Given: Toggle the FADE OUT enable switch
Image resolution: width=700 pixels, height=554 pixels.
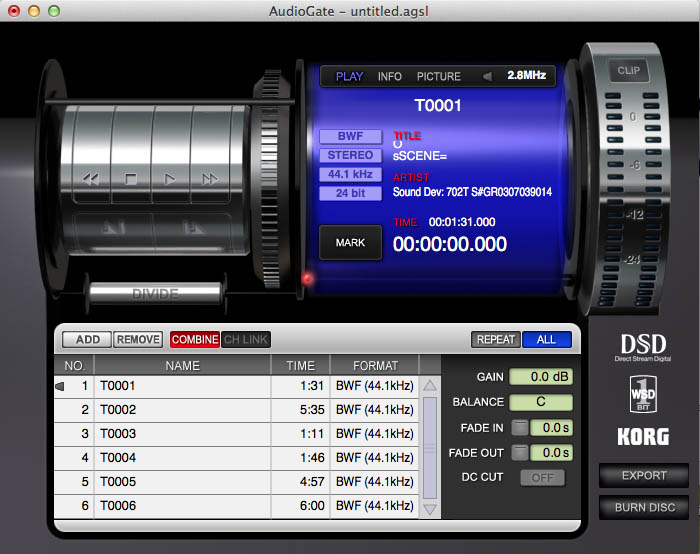Looking at the screenshot, I should click(520, 453).
